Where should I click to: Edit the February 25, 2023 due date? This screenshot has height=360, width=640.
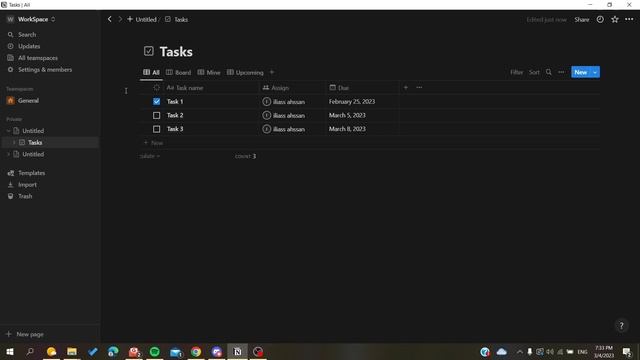point(352,101)
